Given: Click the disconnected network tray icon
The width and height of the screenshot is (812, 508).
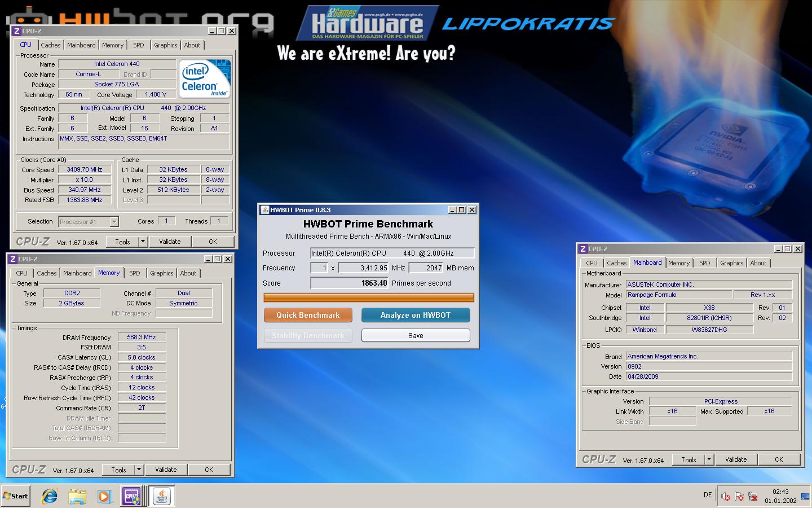Looking at the screenshot, I should (x=753, y=496).
